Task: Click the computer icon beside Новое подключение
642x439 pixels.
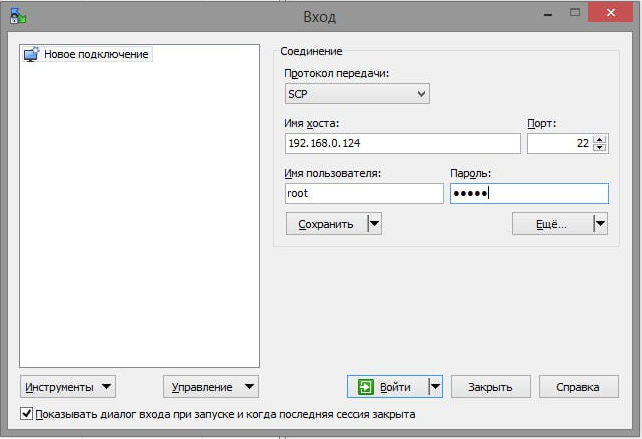Action: click(30, 54)
